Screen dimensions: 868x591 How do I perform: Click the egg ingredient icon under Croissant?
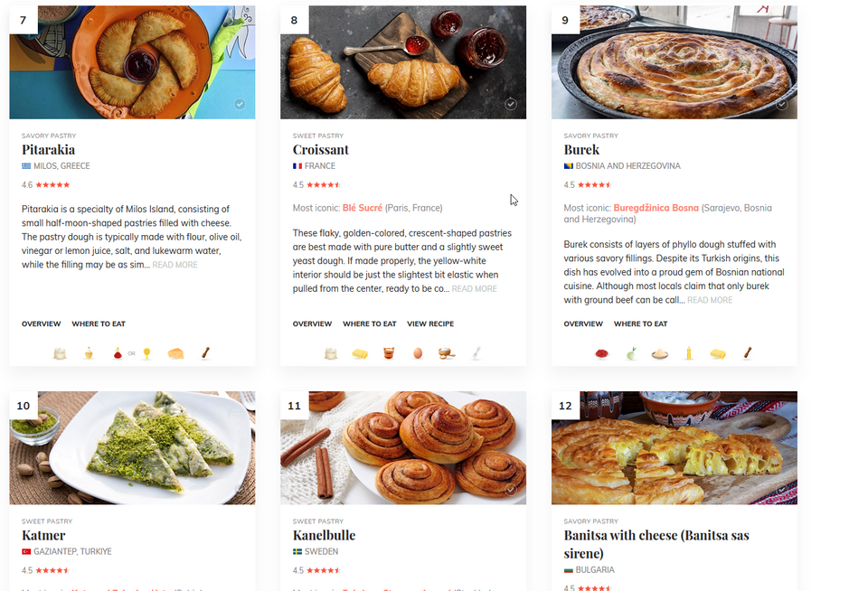point(418,353)
